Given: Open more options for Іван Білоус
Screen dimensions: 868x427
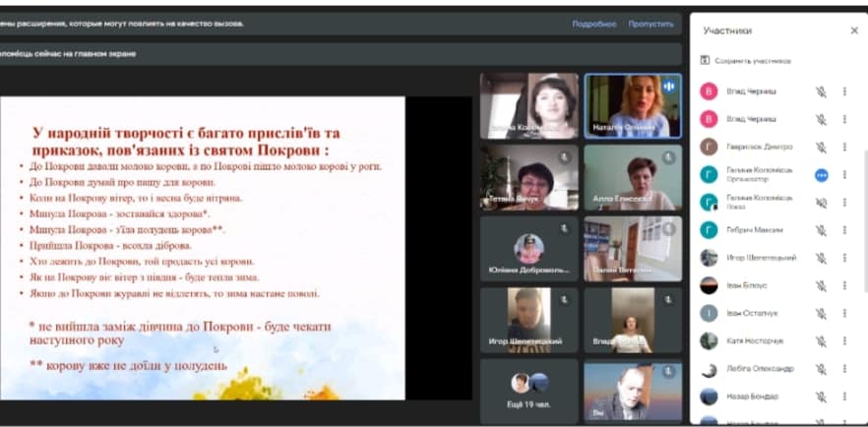Looking at the screenshot, I should (844, 285).
